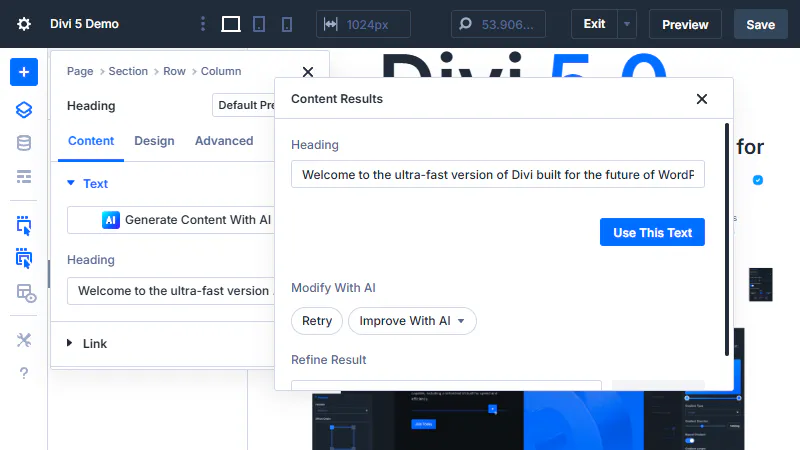This screenshot has width=800, height=450.
Task: Click the blue verified check badge
Action: click(x=758, y=180)
